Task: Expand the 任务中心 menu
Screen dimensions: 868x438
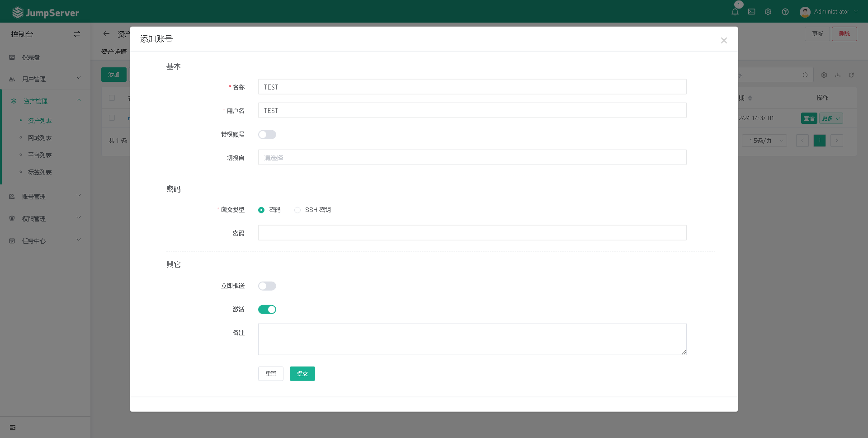Action: pos(45,241)
